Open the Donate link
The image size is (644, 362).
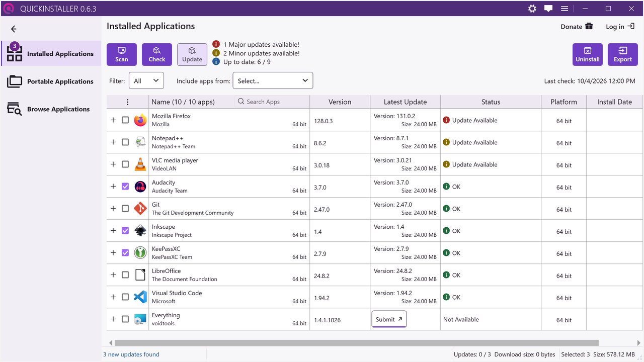tap(577, 27)
